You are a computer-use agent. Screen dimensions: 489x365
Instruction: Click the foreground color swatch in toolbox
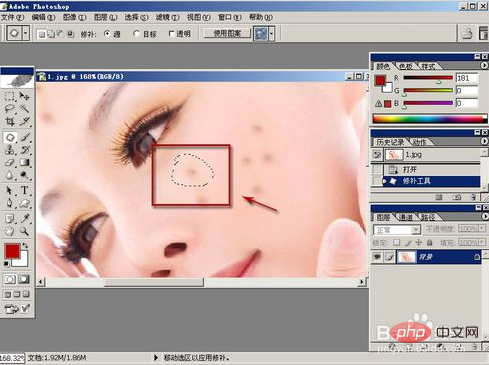tap(12, 251)
